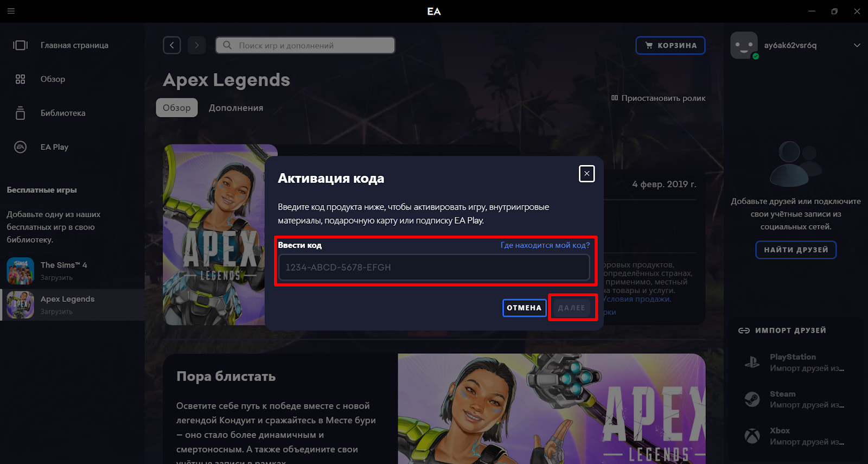Click the Home page icon in sidebar
This screenshot has height=464, width=868.
coord(20,45)
